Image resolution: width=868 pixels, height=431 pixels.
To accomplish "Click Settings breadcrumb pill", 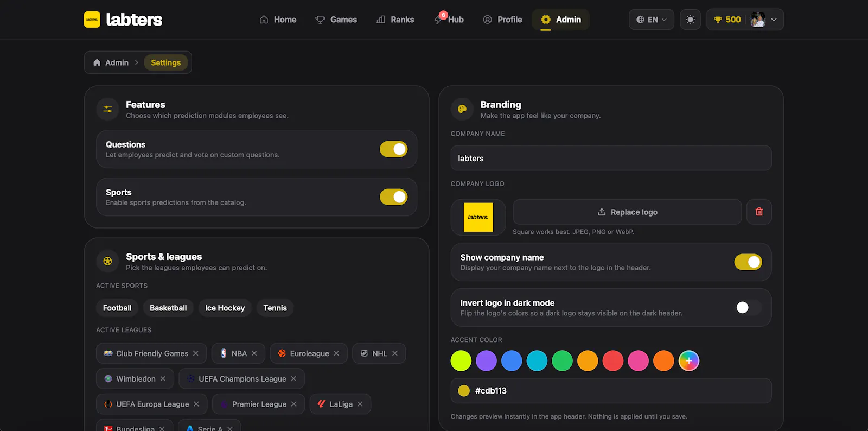I will [x=166, y=62].
